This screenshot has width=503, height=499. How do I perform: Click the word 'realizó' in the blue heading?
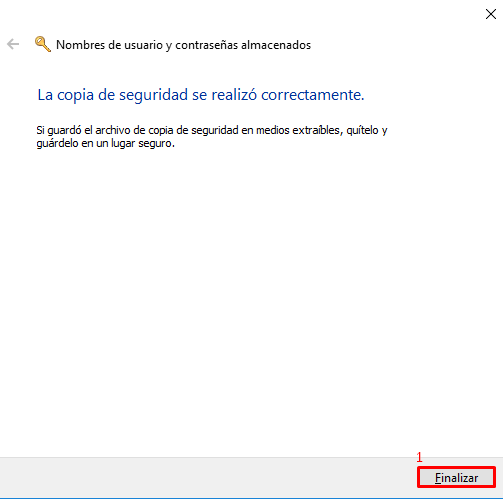[x=234, y=95]
